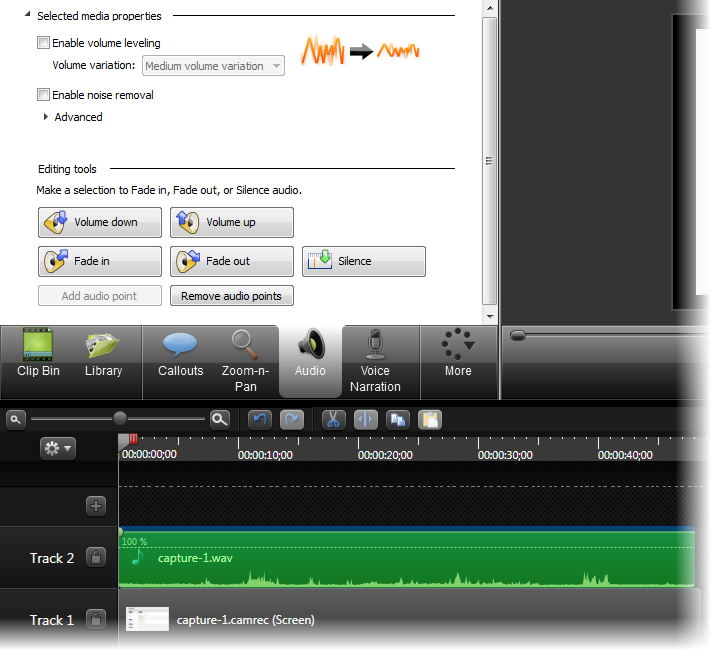Apply Fade out to selection
This screenshot has height=650, width=711.
tap(232, 261)
